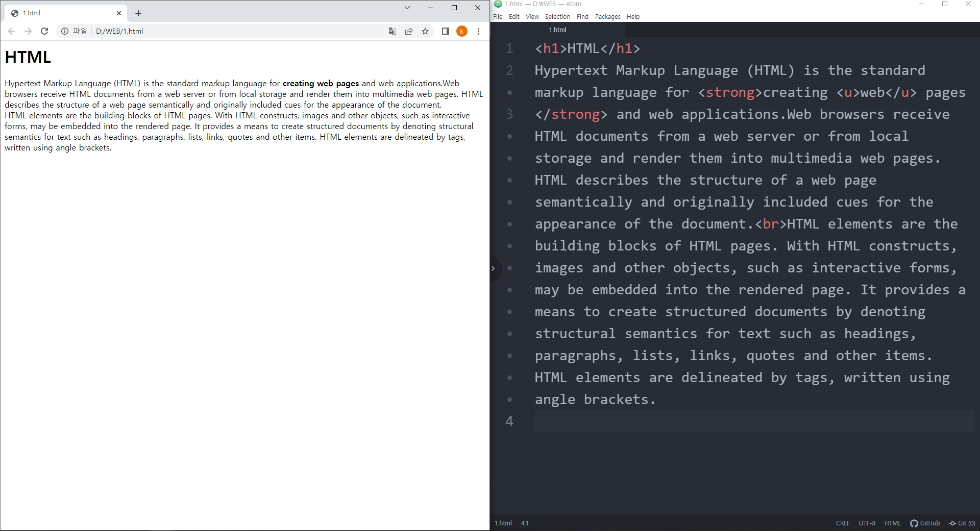Open Git (0) panel from status bar
The height and width of the screenshot is (531, 980).
pyautogui.click(x=962, y=523)
